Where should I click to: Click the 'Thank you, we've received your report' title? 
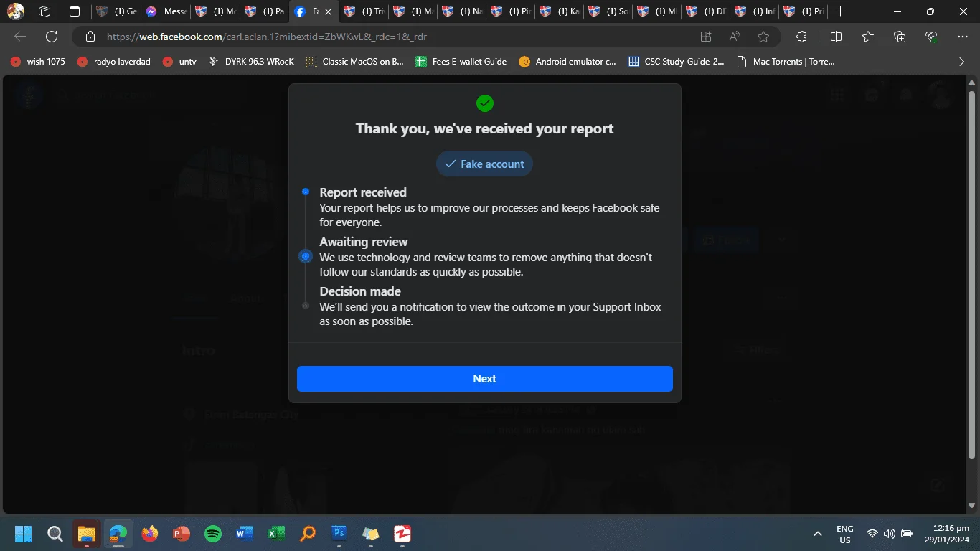[x=484, y=129]
